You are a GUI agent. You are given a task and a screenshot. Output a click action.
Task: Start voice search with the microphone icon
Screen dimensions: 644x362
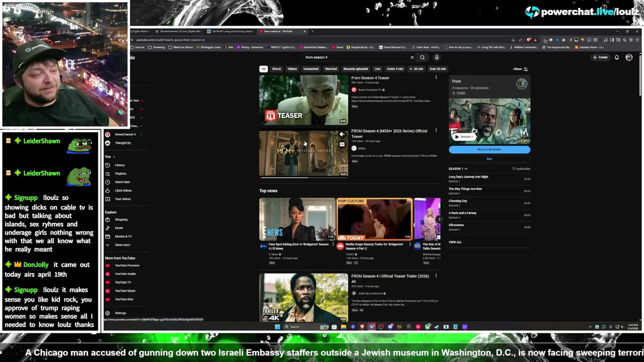click(x=437, y=57)
